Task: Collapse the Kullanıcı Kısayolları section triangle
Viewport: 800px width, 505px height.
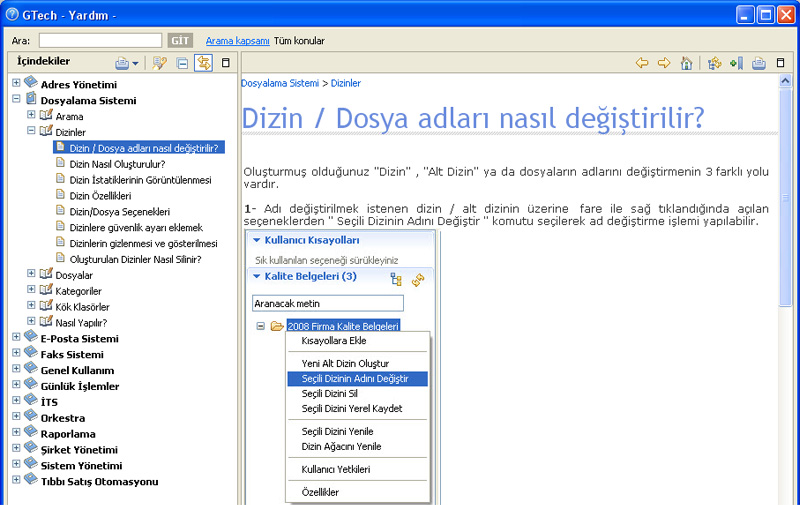Action: point(257,240)
